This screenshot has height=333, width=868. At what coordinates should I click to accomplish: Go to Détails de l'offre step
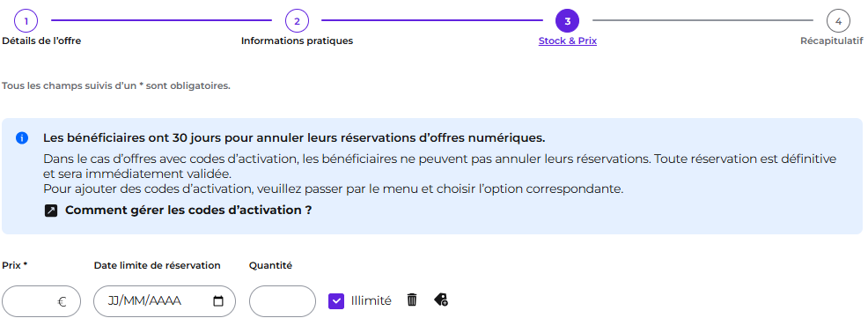pos(41,41)
